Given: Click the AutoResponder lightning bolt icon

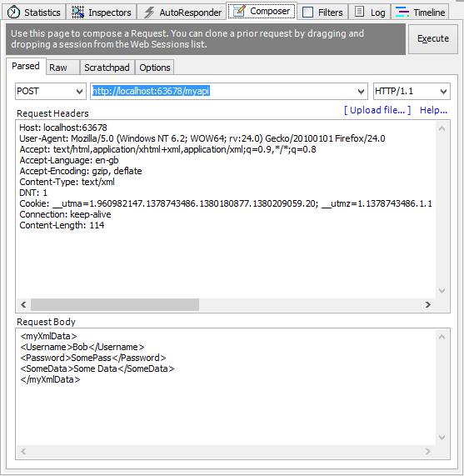Looking at the screenshot, I should coord(149,13).
